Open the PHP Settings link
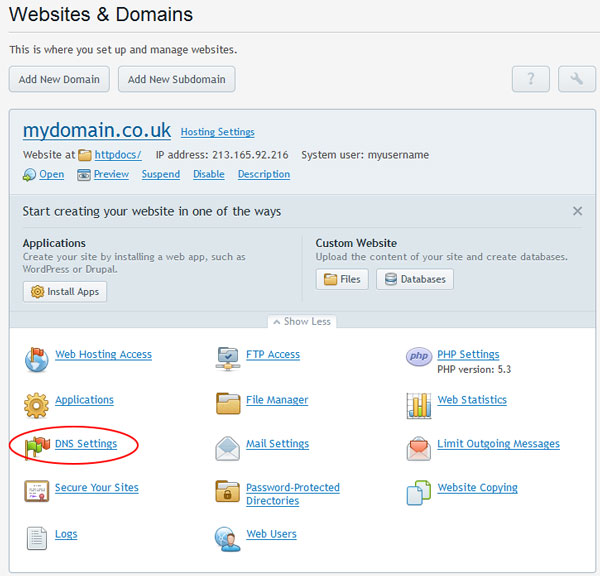 click(468, 354)
